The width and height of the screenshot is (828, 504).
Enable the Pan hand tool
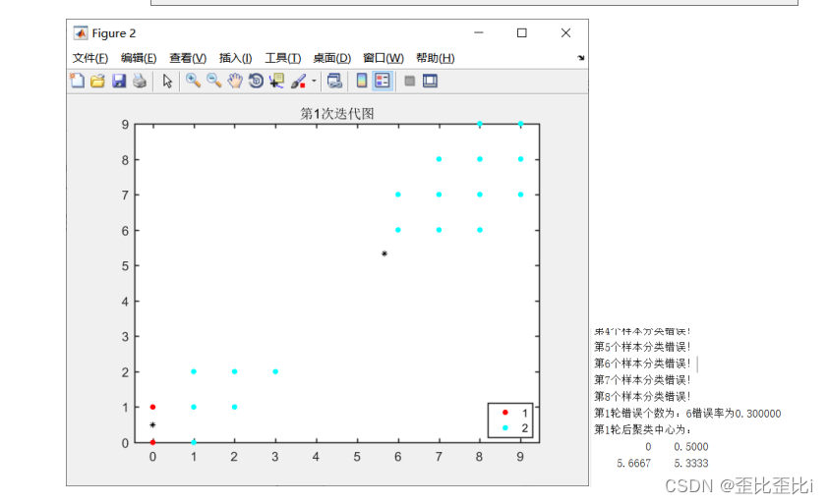coord(235,81)
